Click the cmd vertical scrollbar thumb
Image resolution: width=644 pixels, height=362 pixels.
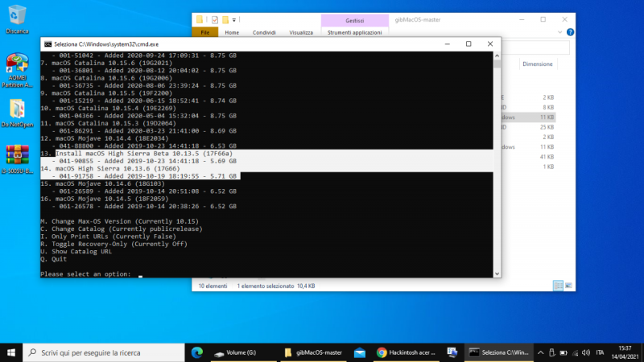pyautogui.click(x=497, y=64)
